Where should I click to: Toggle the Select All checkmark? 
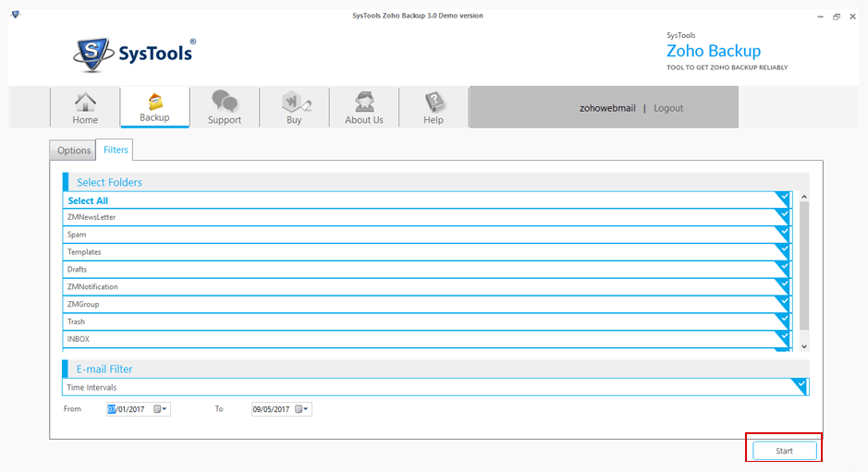tap(782, 198)
